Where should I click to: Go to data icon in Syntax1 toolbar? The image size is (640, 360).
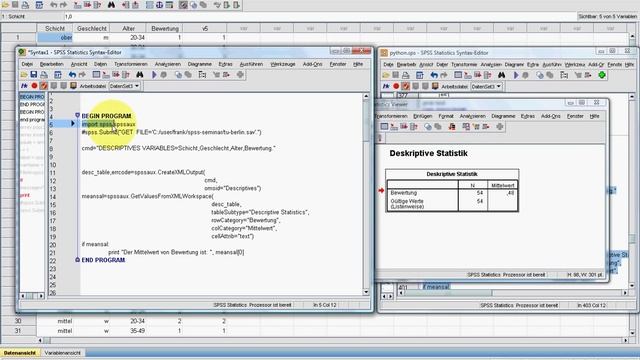pos(96,75)
